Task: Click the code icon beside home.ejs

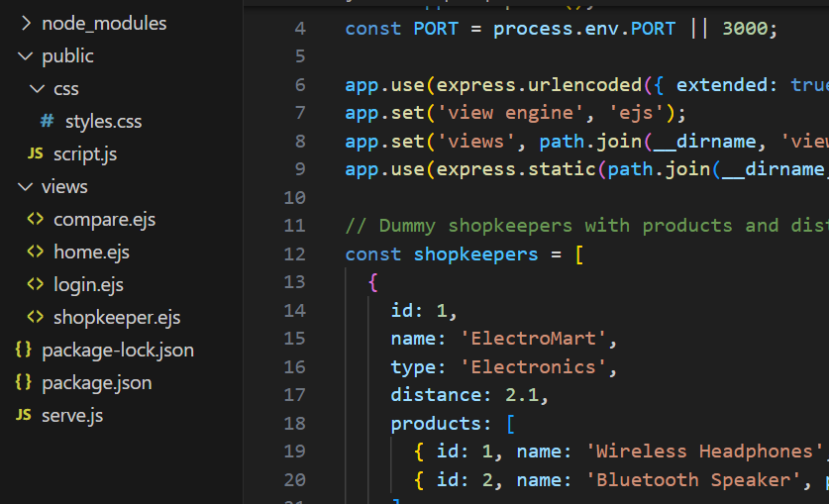Action: point(36,252)
